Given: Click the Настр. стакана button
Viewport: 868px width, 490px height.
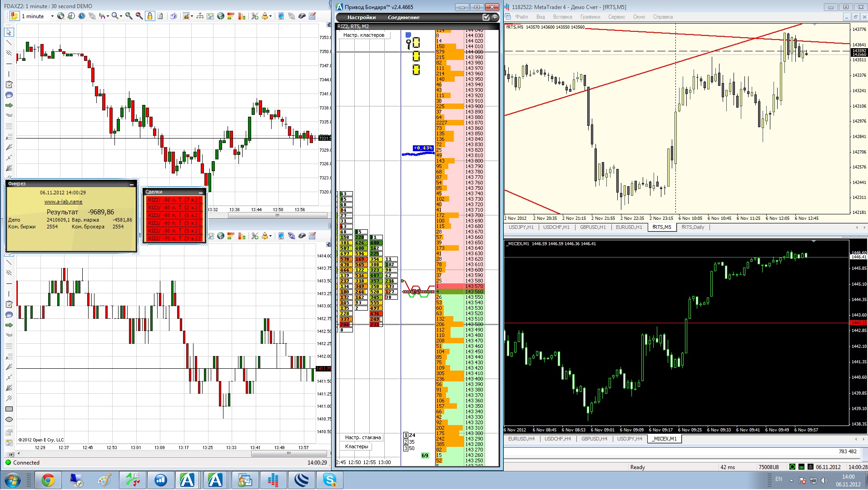Looking at the screenshot, I should tap(363, 437).
